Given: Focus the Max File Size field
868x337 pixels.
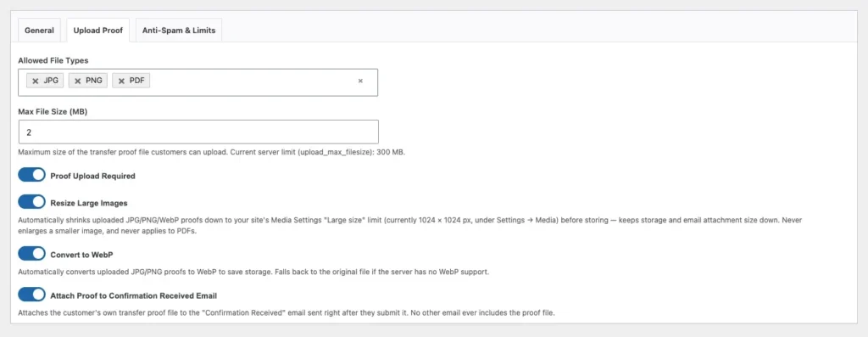Looking at the screenshot, I should click(x=198, y=132).
